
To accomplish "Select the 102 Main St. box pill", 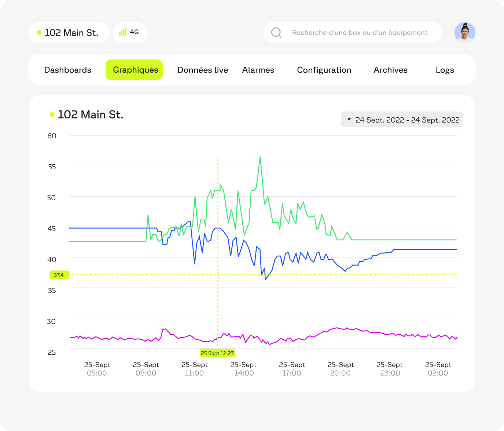I will tap(69, 32).
